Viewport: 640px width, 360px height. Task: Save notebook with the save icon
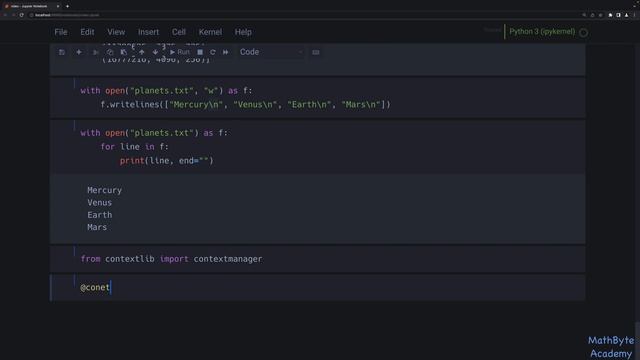pos(62,52)
